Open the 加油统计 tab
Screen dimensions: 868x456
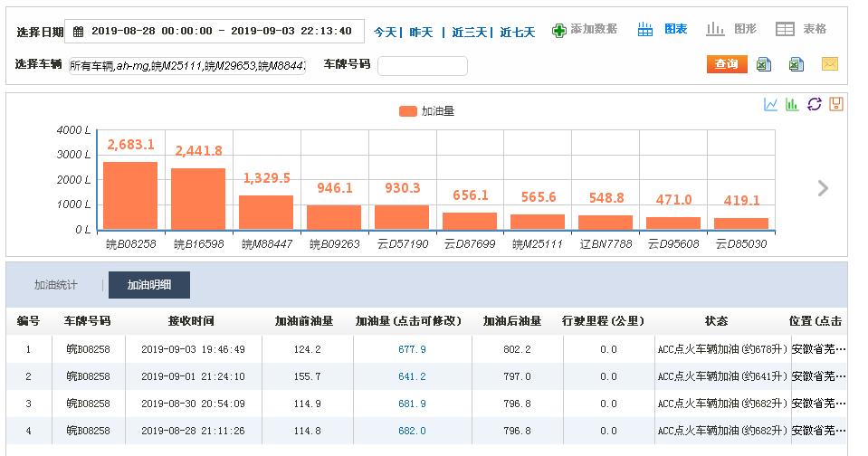pyautogui.click(x=56, y=285)
